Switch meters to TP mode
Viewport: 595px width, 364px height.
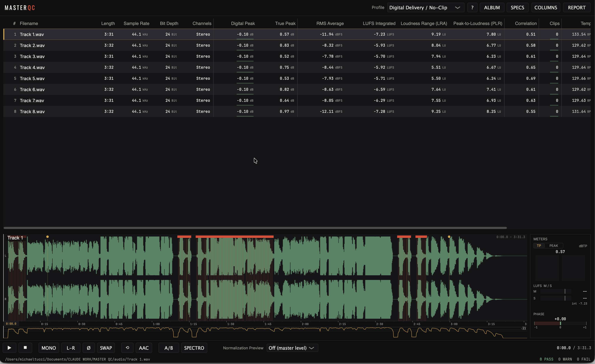[x=539, y=246]
